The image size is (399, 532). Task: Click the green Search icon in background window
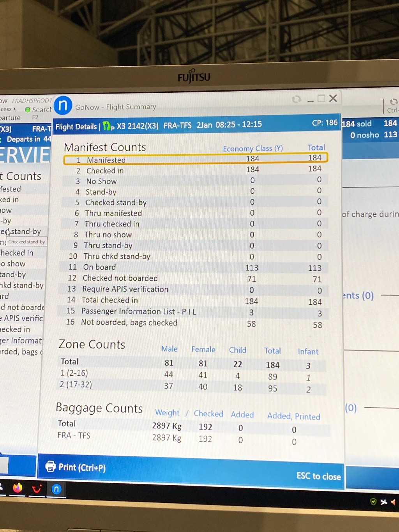pos(28,110)
